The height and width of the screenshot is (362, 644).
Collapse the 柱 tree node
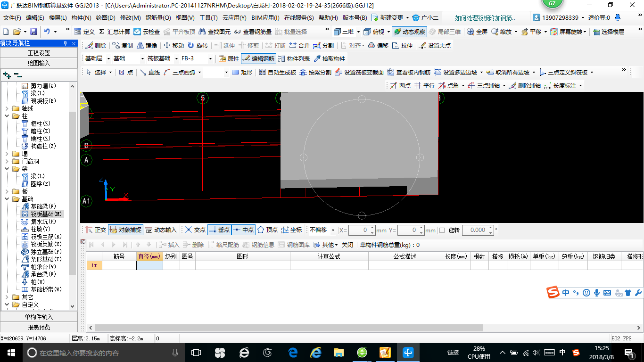[x=7, y=116]
